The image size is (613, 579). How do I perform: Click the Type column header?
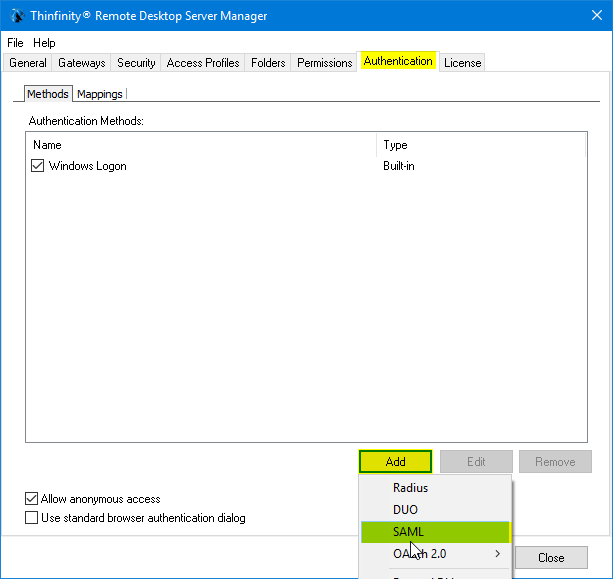pos(481,145)
